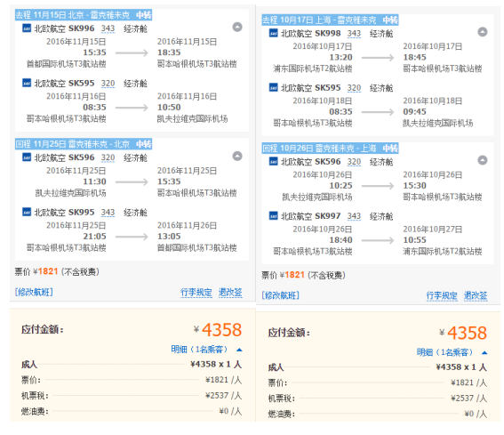Image resolution: width=504 pixels, height=435 pixels.
Task: Click flight number SK995
Action: tap(82, 212)
